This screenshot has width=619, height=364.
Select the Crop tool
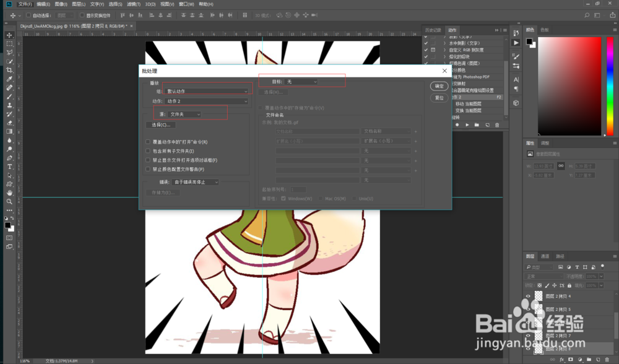(9, 71)
